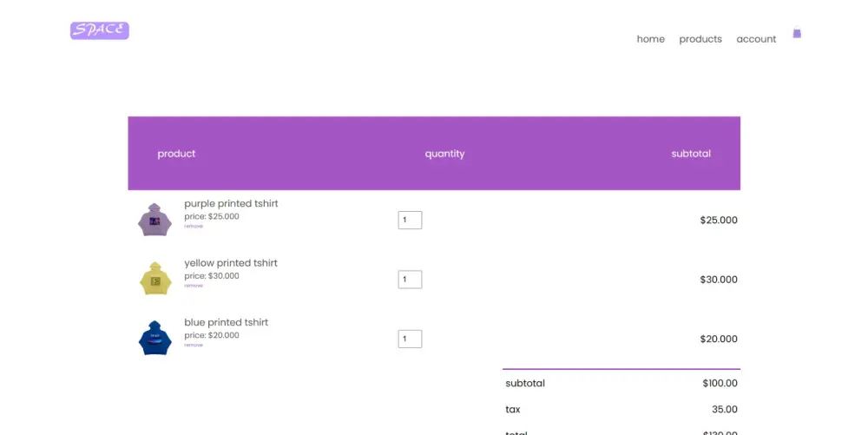Viewport: 868px width, 435px height.
Task: Focus the purple tshirt quantity field
Action: click(410, 221)
